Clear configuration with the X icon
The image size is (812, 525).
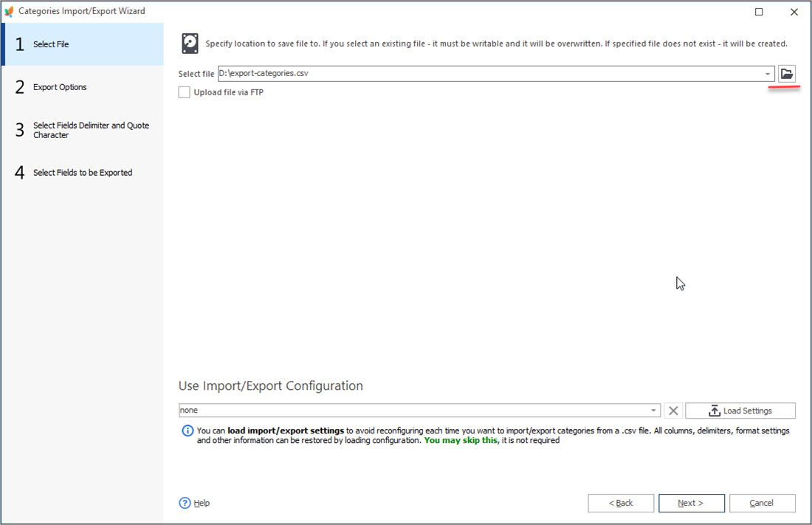coord(672,411)
